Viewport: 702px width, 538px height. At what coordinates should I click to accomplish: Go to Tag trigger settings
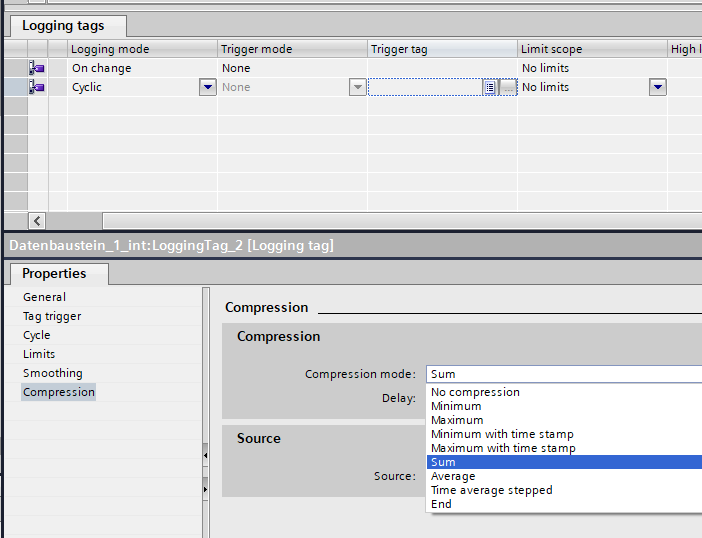point(52,316)
